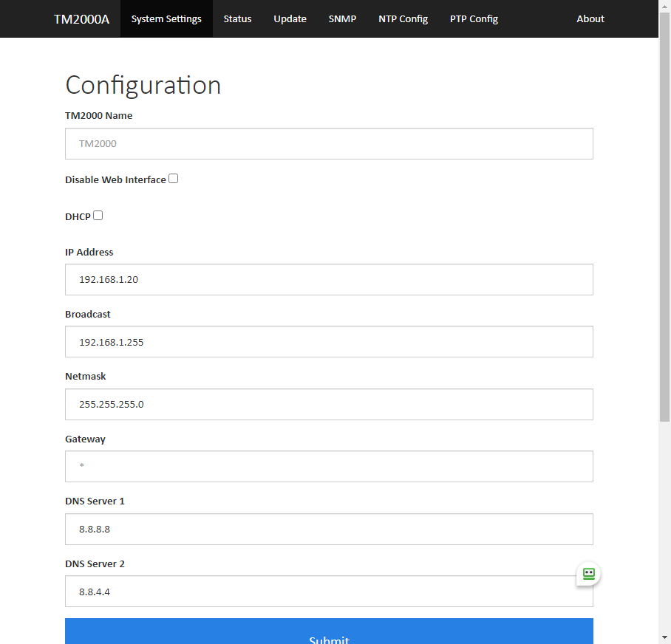Click into the IP Address field
Image resolution: width=671 pixels, height=644 pixels.
329,280
